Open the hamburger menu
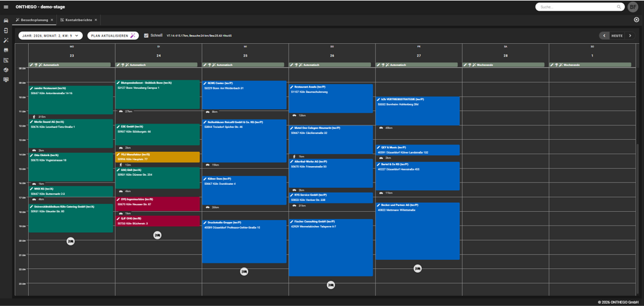This screenshot has height=306, width=644. [6, 7]
